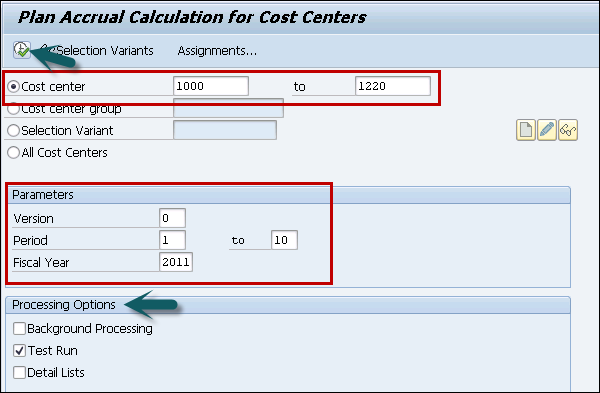
Task: Click the Execute clock icon
Action: point(22,50)
